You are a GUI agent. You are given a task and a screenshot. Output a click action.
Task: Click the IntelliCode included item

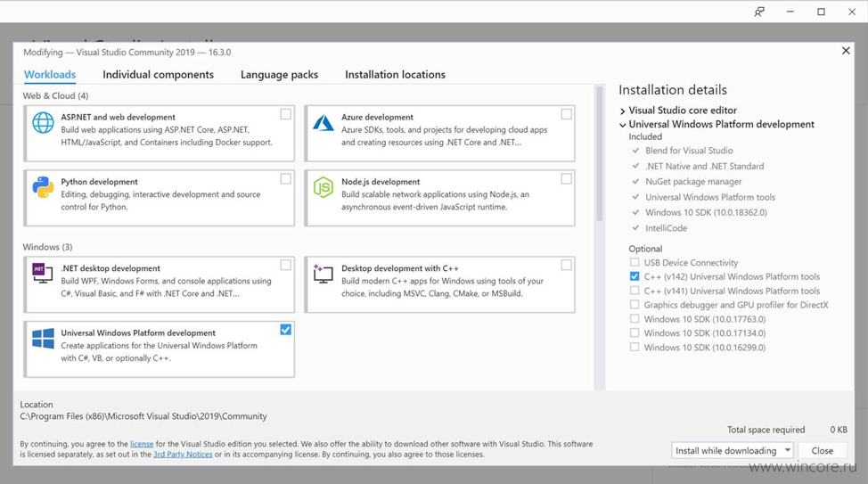tap(666, 228)
